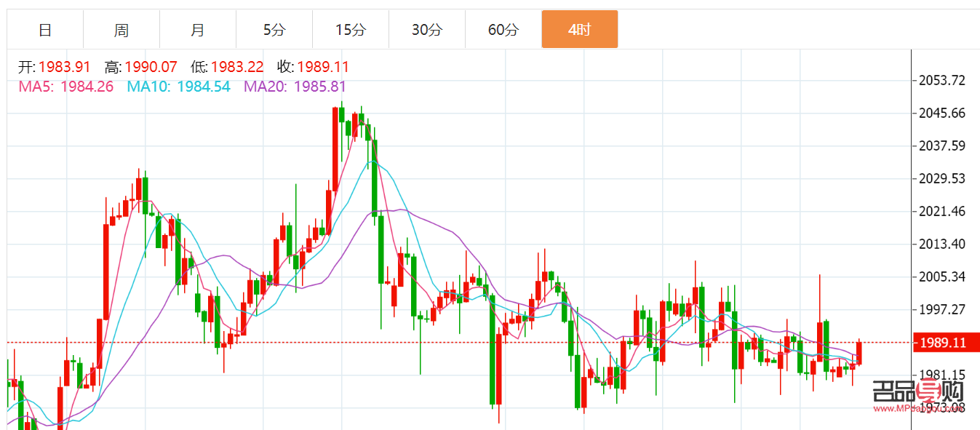
Task: Show the 30分 chart
Action: point(427,30)
